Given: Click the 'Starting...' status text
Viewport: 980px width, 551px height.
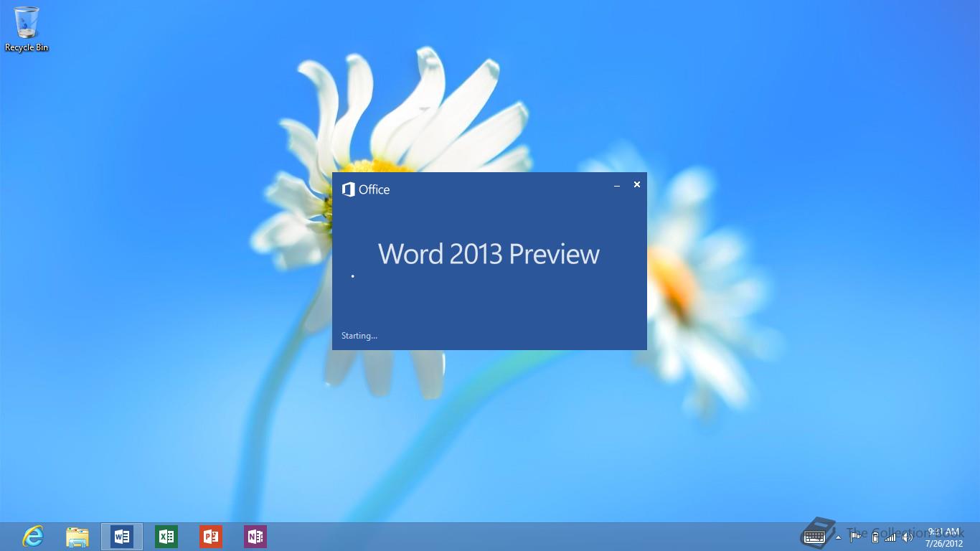Looking at the screenshot, I should coord(359,336).
